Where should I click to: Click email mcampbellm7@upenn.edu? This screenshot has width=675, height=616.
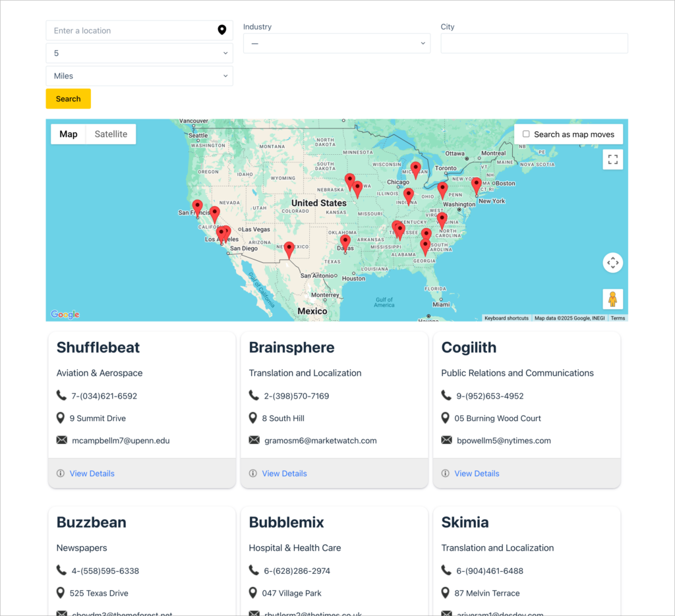click(x=121, y=441)
